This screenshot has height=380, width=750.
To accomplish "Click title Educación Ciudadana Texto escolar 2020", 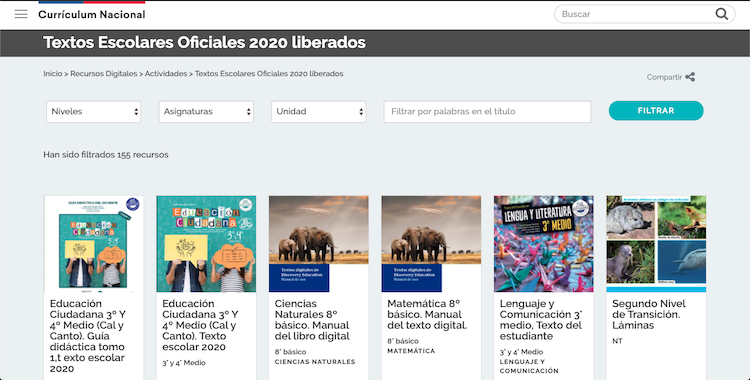I will [x=200, y=325].
